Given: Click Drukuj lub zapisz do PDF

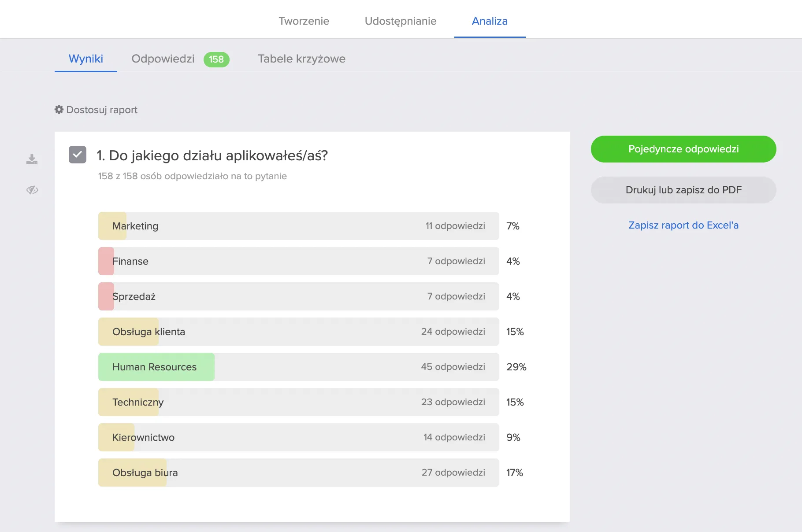Looking at the screenshot, I should (683, 190).
